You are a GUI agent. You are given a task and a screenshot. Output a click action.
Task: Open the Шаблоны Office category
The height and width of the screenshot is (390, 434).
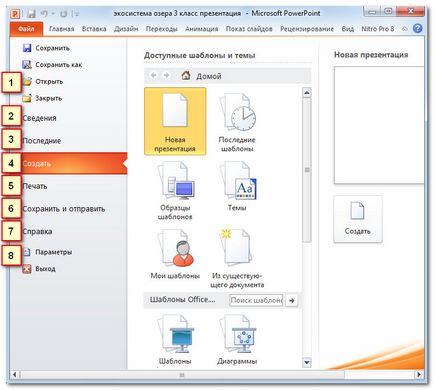pos(175,339)
